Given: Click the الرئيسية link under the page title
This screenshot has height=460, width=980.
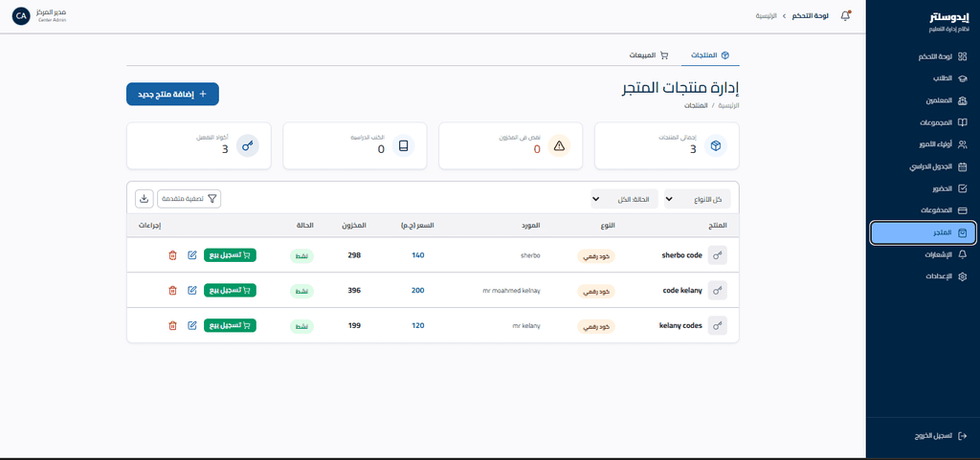Looking at the screenshot, I should click(727, 105).
